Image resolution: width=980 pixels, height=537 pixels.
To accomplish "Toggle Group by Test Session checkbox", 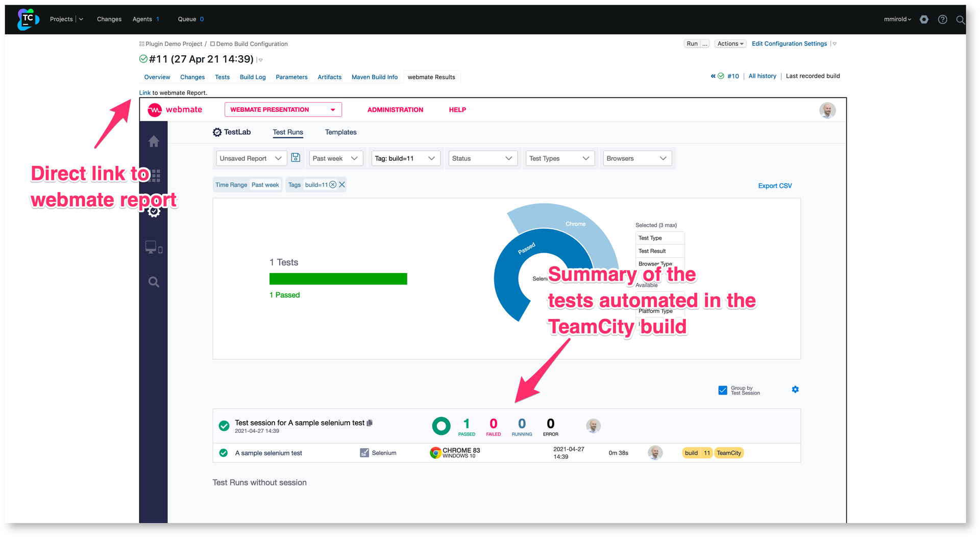I will point(723,390).
